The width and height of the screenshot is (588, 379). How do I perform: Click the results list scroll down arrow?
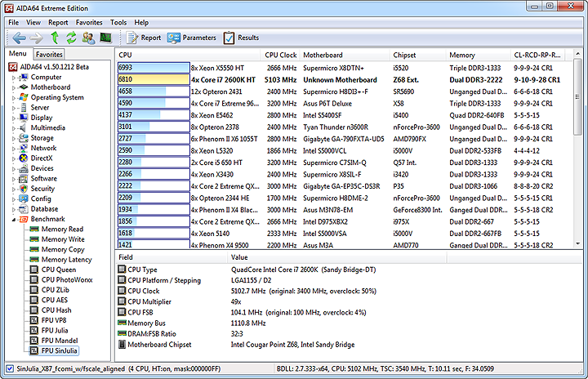(578, 244)
